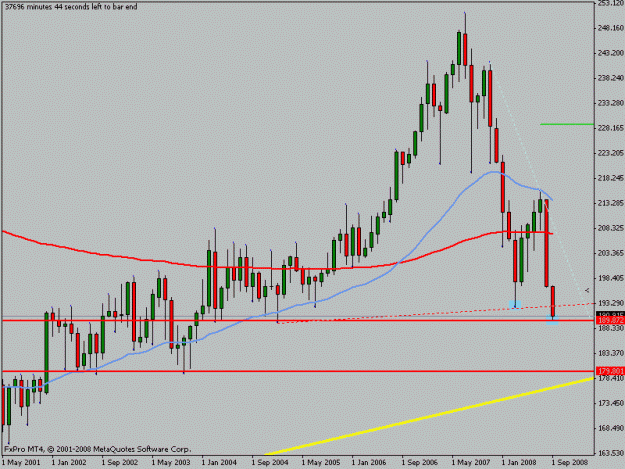Click the '1 Sep 2002' date label

[120, 463]
